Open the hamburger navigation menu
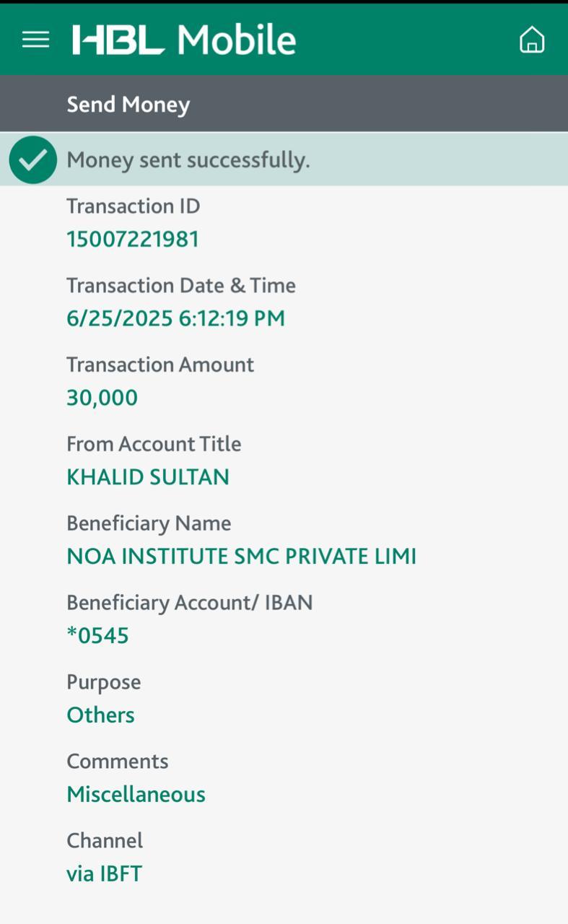The height and width of the screenshot is (924, 568). [x=35, y=40]
